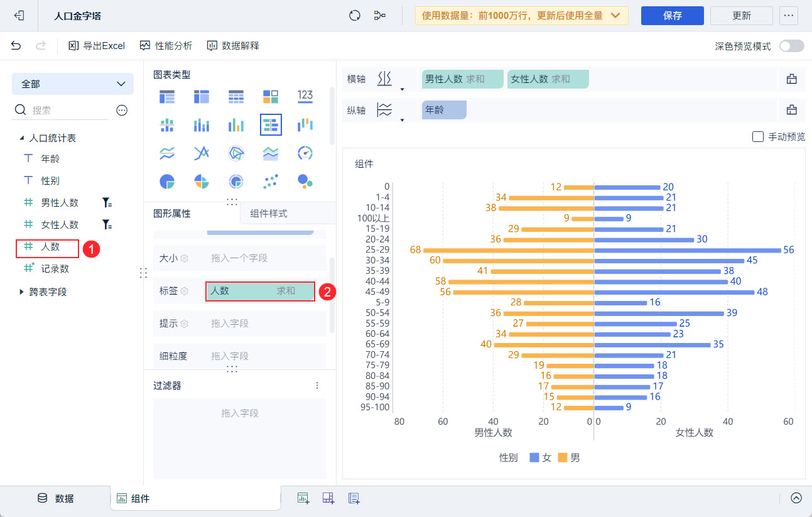Open the field options circle icon beside search
Screen dimensions: 812x517
[122, 110]
